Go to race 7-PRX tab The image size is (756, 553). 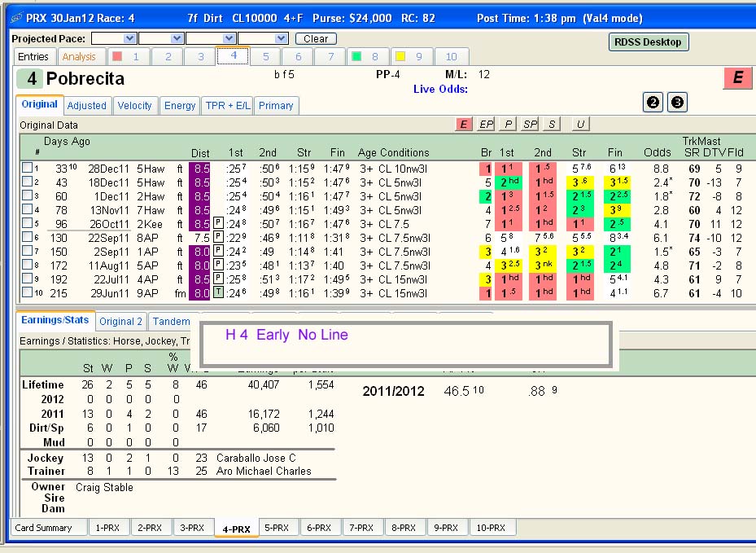coord(361,528)
